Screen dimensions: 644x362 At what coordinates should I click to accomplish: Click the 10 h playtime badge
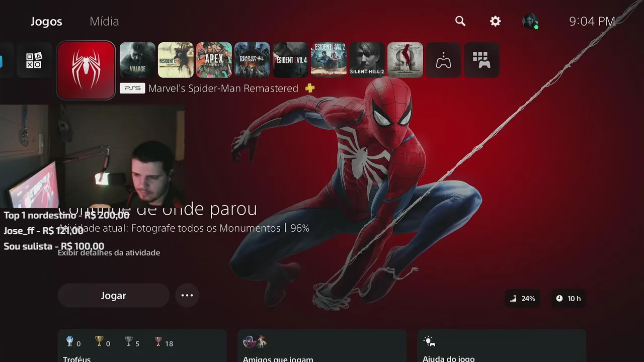pyautogui.click(x=569, y=299)
